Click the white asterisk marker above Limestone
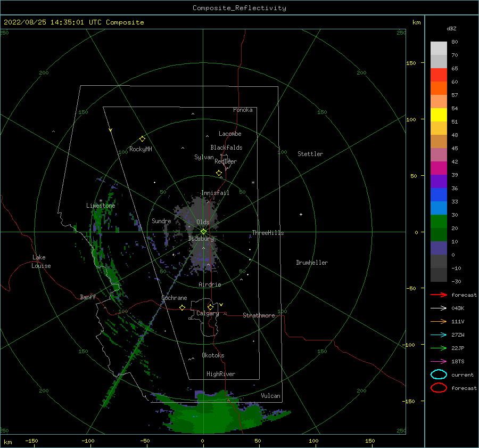Viewport: 479px width, 448px height. click(x=101, y=201)
